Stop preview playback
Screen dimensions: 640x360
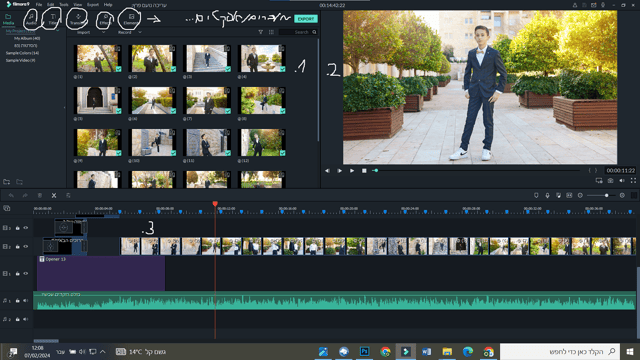[364, 171]
